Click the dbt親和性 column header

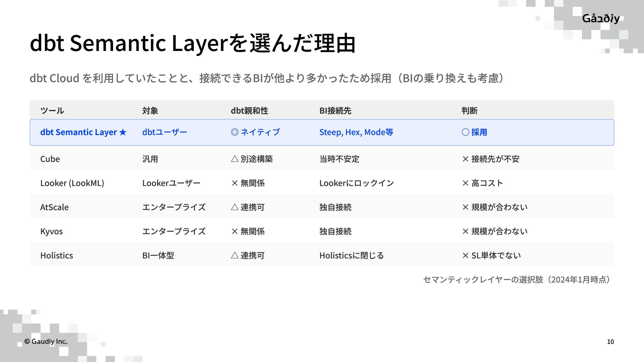click(x=249, y=111)
